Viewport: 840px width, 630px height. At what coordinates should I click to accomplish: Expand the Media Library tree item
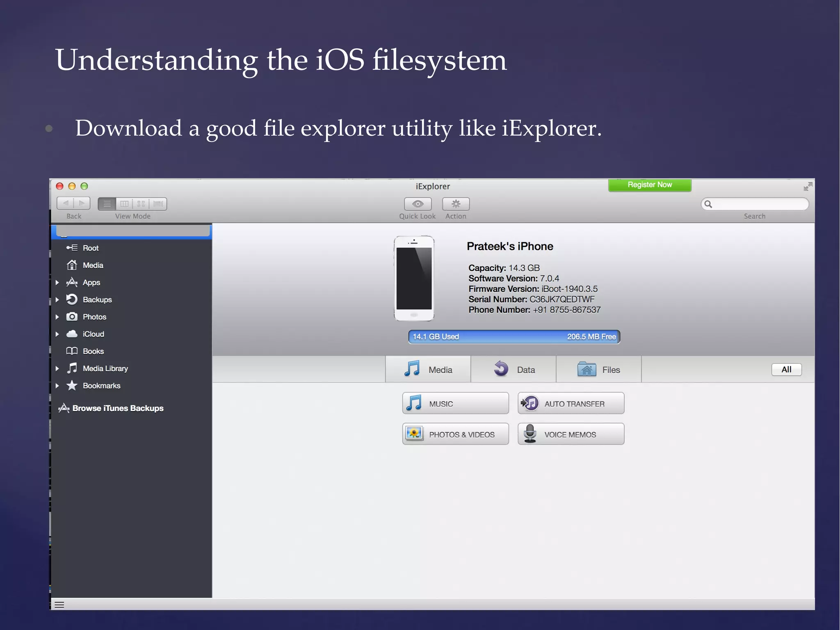[x=57, y=369]
